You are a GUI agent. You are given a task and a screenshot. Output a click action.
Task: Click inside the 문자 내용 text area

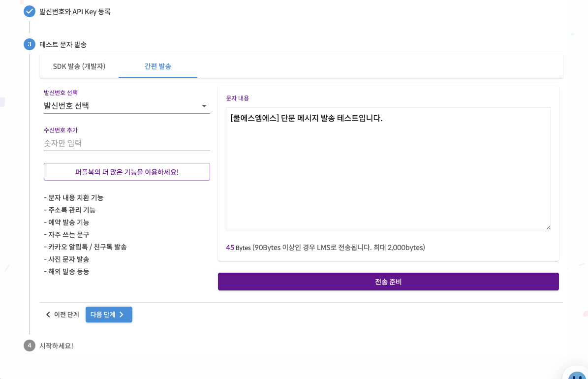[x=388, y=169]
